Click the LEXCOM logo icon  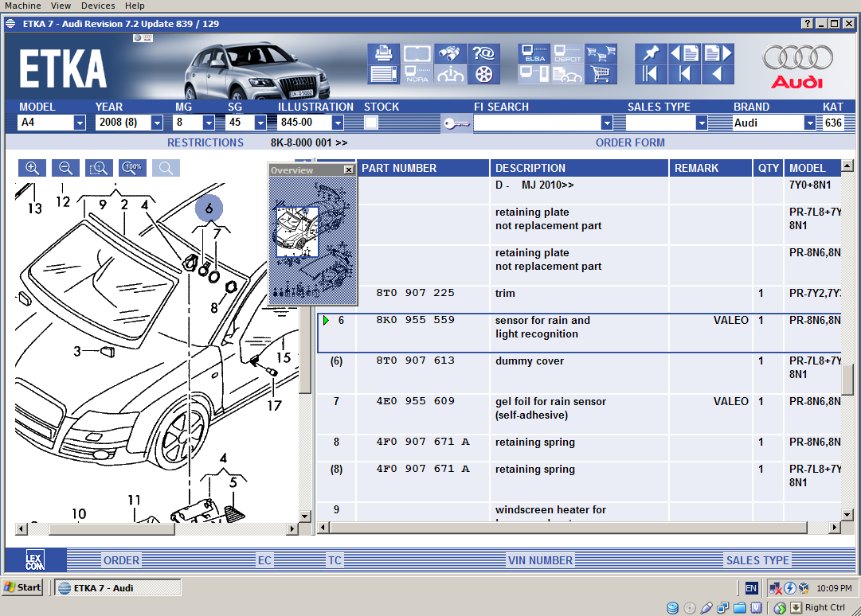click(34, 560)
